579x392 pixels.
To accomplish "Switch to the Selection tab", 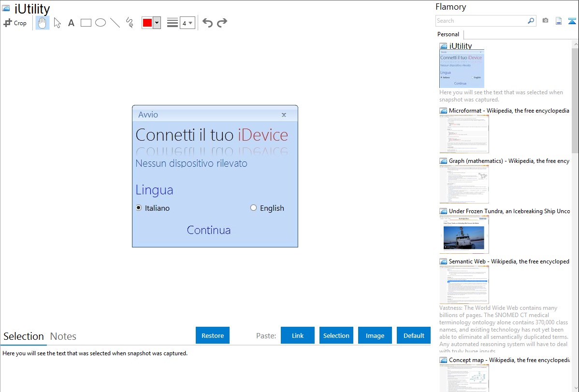I will [24, 336].
